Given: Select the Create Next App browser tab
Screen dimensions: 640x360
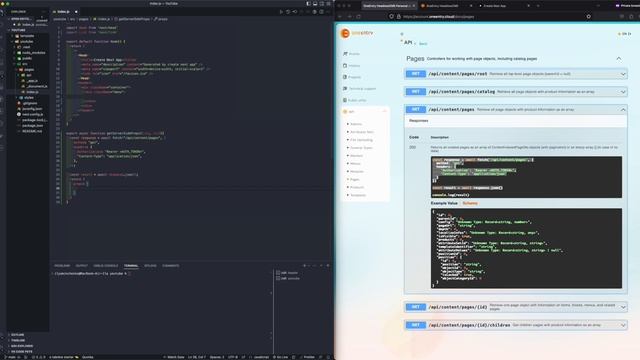Looking at the screenshot, I should coord(495,6).
